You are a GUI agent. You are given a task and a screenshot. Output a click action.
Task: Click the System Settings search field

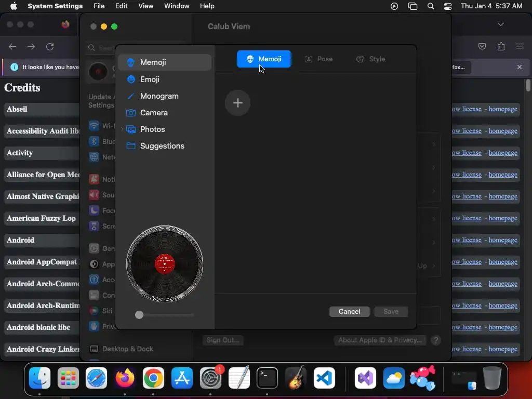136,48
